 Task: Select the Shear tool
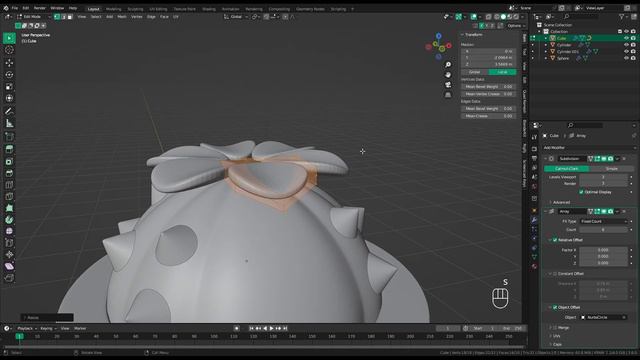tap(9, 266)
